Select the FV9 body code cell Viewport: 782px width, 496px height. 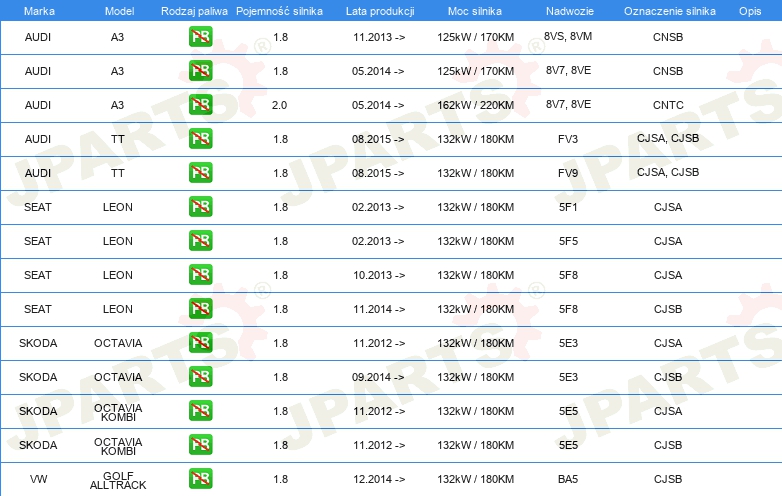click(568, 173)
